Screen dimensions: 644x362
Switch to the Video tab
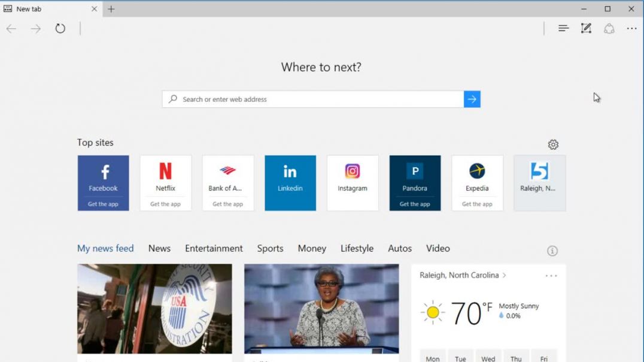[438, 249]
